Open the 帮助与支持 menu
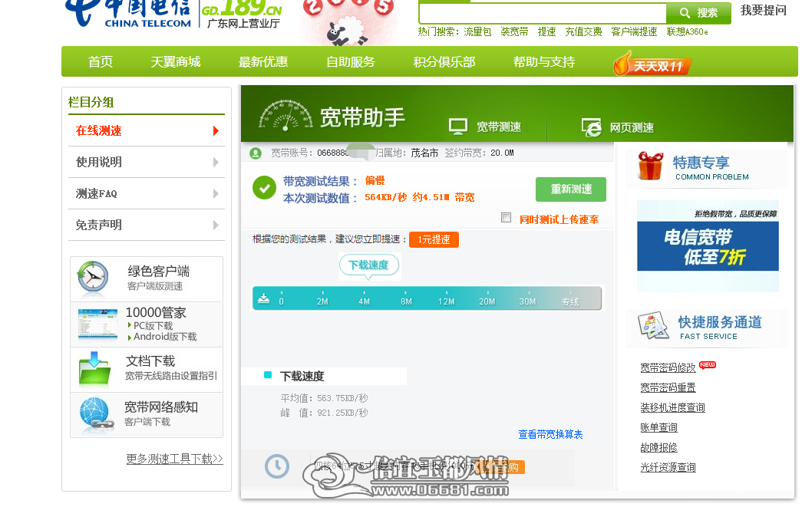 pyautogui.click(x=544, y=62)
